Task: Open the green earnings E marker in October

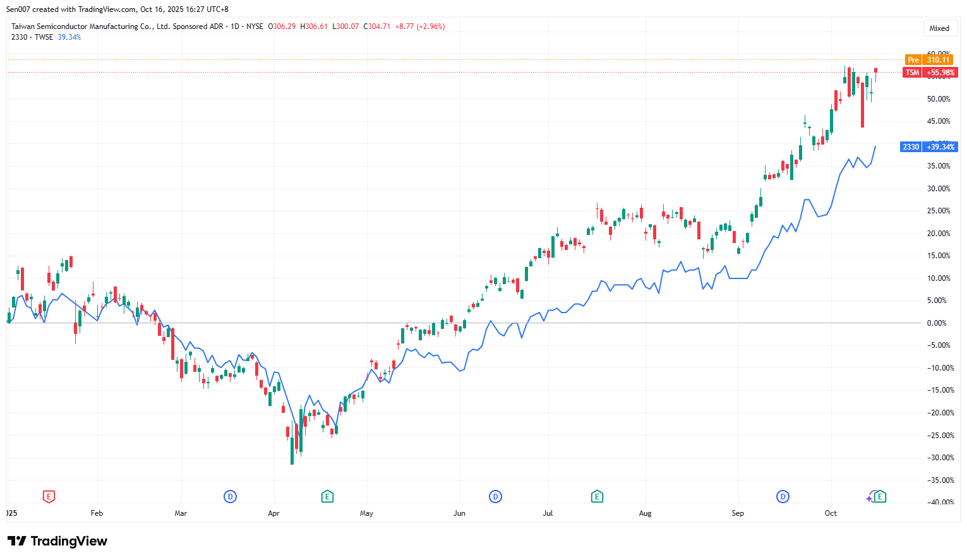Action: (880, 497)
